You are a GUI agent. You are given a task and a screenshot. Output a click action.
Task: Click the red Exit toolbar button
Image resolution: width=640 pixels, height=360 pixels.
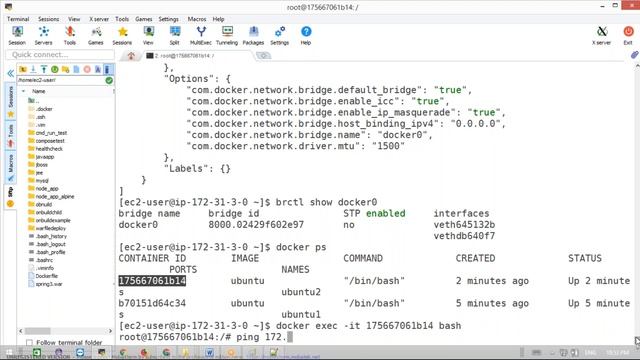point(628,36)
